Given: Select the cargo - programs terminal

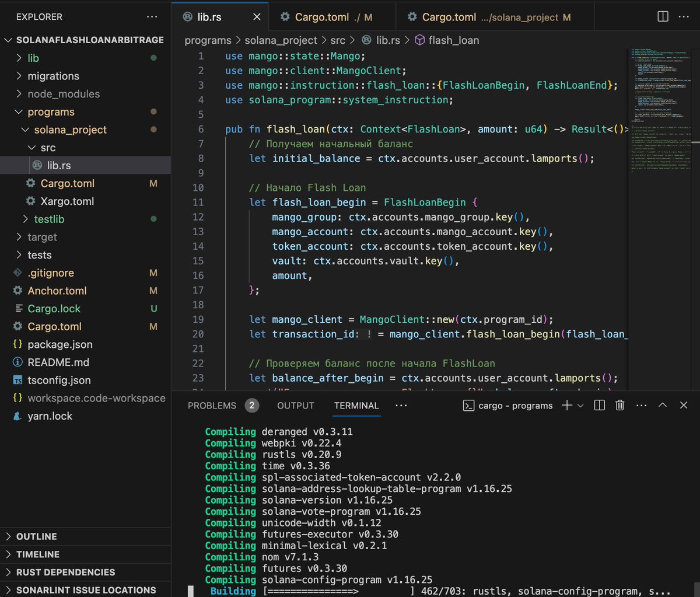Looking at the screenshot, I should tap(508, 405).
